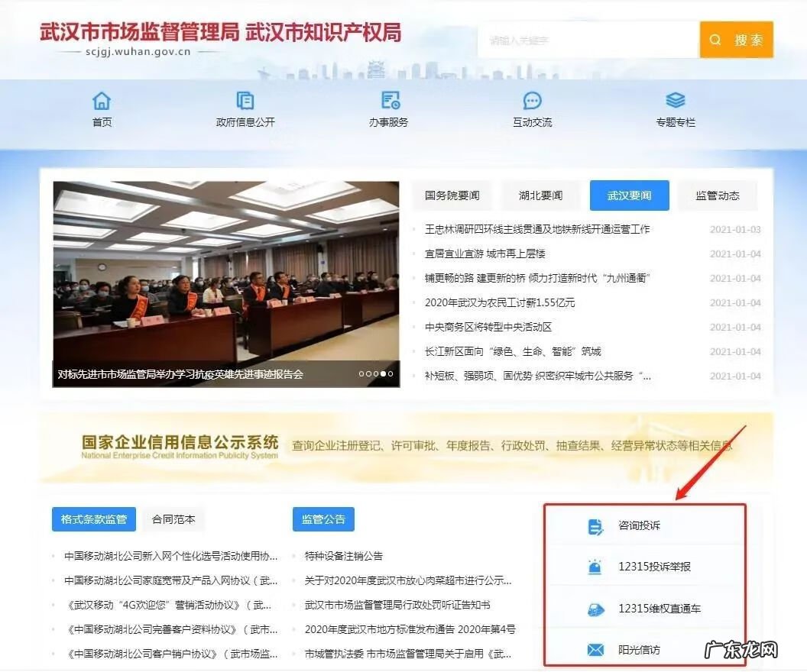
Task: Click the 政府信息公开 icon
Action: pyautogui.click(x=245, y=100)
